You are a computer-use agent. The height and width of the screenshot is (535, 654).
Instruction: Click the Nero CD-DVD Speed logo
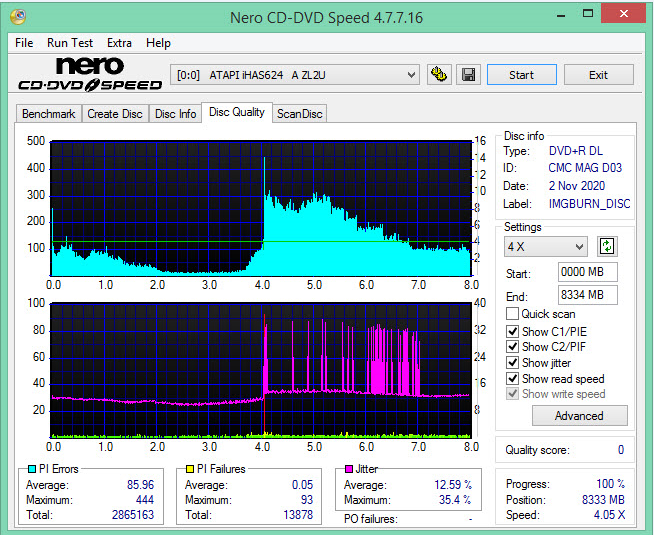(90, 74)
